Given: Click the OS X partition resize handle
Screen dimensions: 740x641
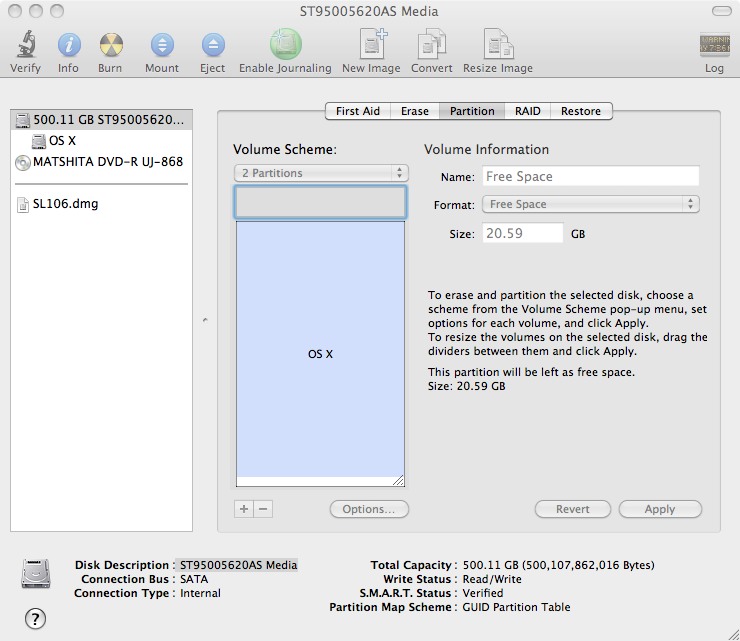Looking at the screenshot, I should (398, 481).
